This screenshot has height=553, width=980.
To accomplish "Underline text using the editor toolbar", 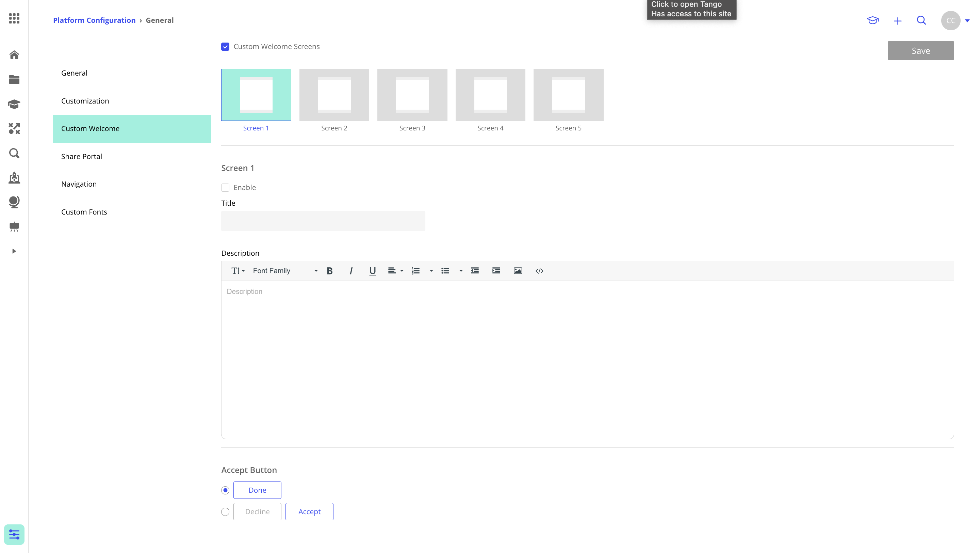I will (372, 271).
